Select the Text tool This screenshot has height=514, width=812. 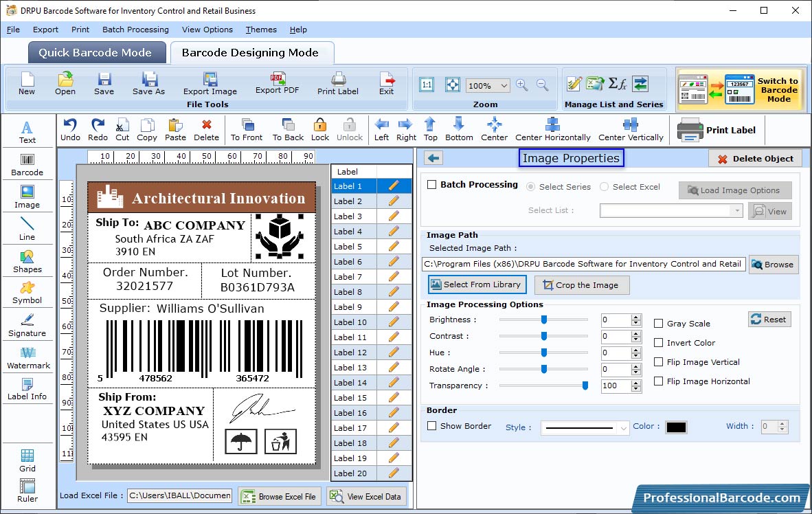pos(27,132)
